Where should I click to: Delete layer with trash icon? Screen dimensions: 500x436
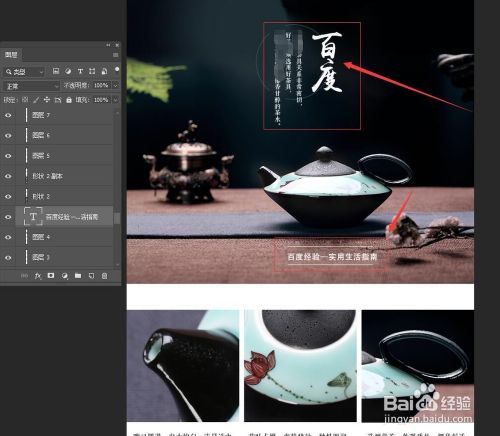pos(104,276)
